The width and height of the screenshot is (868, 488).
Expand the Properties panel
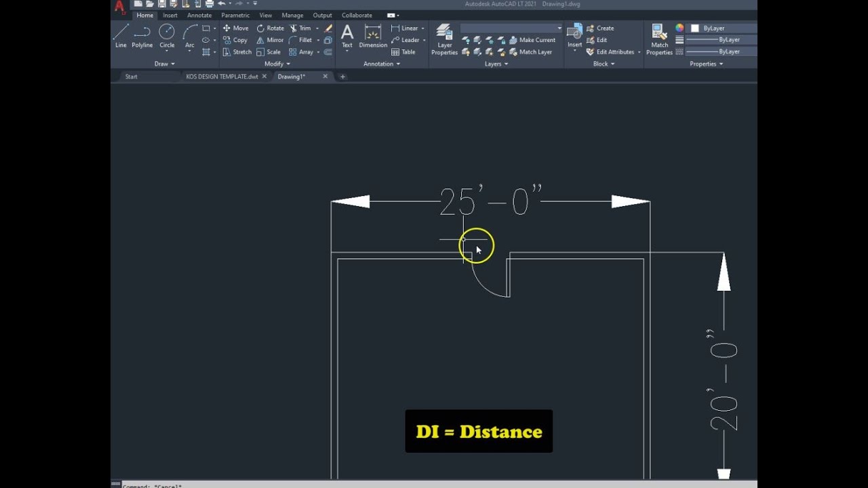(x=706, y=64)
